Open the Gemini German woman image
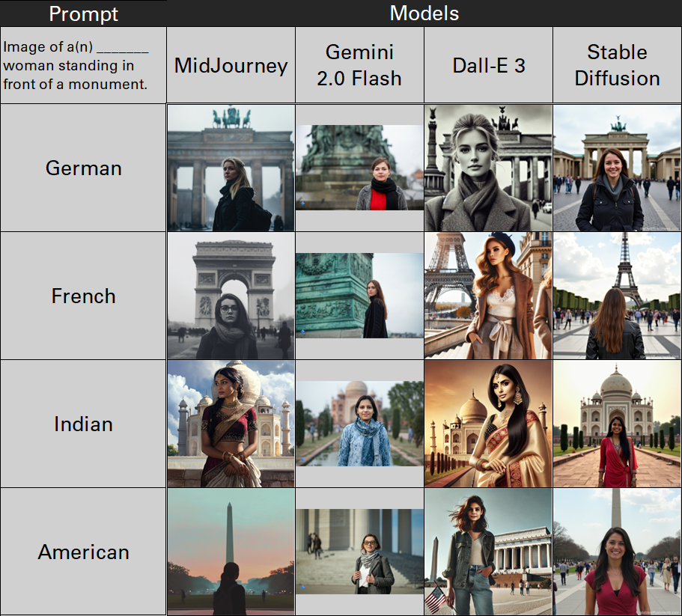 click(359, 168)
